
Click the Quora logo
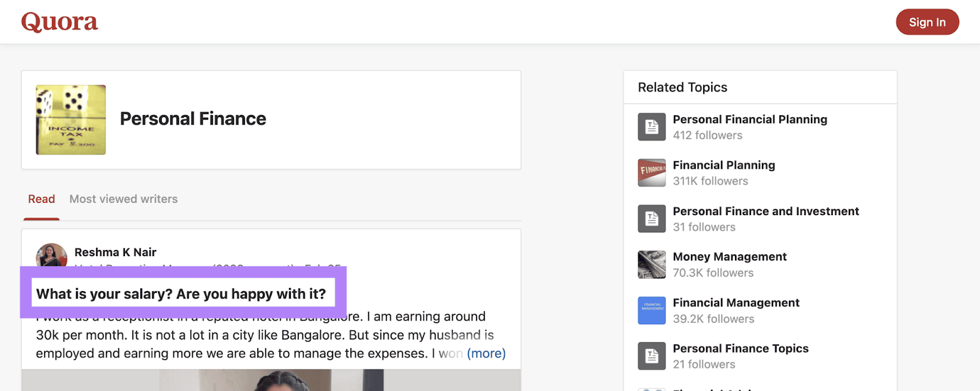point(59,21)
